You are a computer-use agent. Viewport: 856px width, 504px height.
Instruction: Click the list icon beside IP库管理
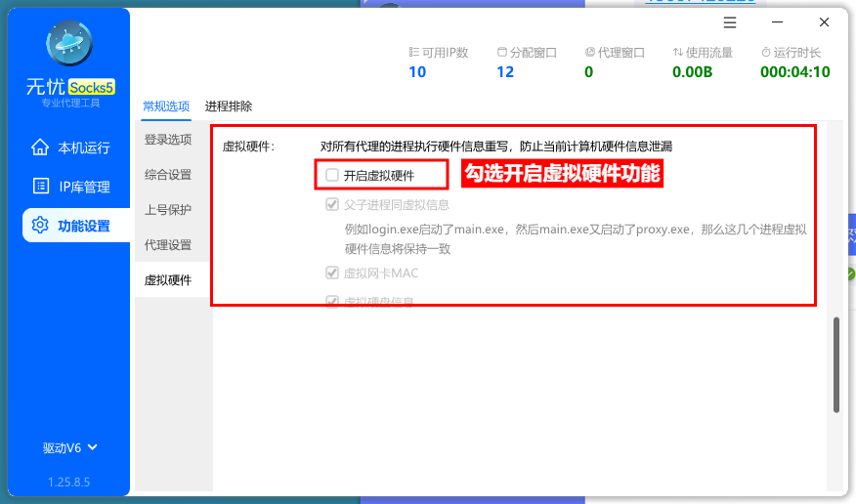click(x=40, y=187)
